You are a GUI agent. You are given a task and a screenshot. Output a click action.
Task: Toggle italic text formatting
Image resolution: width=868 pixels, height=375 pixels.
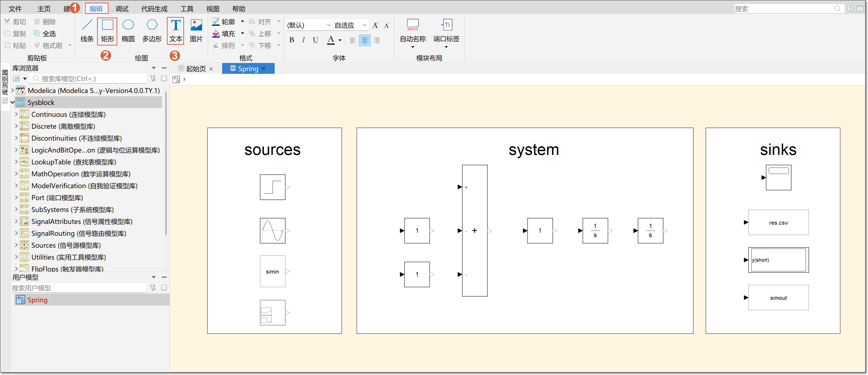coord(304,40)
